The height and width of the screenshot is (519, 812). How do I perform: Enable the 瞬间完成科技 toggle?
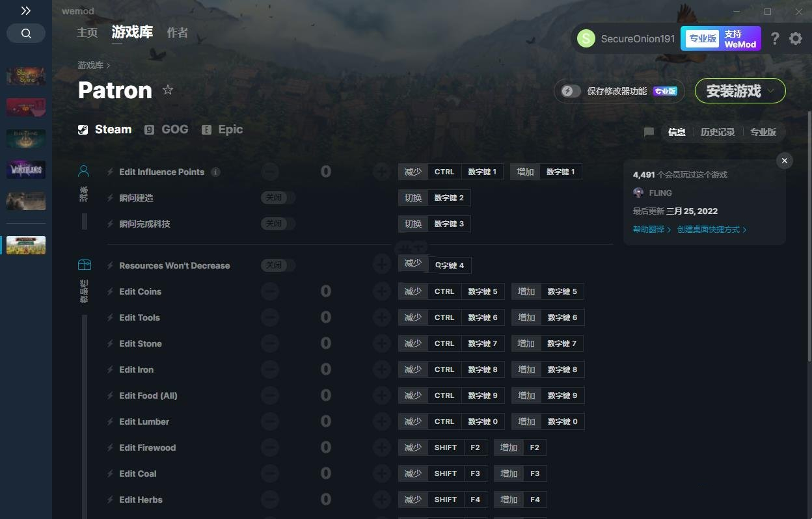point(278,224)
